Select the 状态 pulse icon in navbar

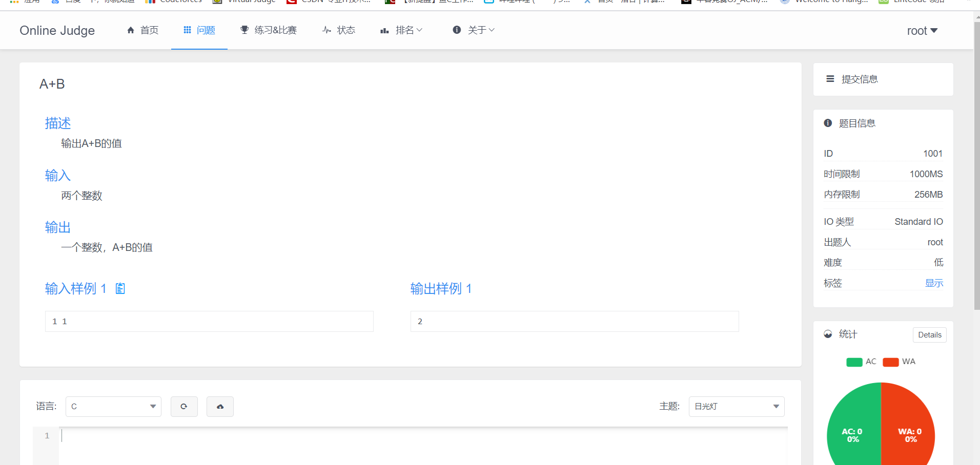[326, 30]
